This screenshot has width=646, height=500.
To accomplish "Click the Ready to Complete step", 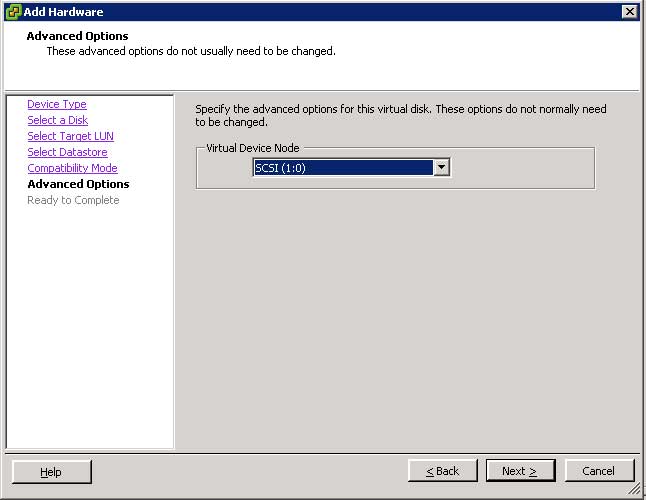I will [73, 200].
